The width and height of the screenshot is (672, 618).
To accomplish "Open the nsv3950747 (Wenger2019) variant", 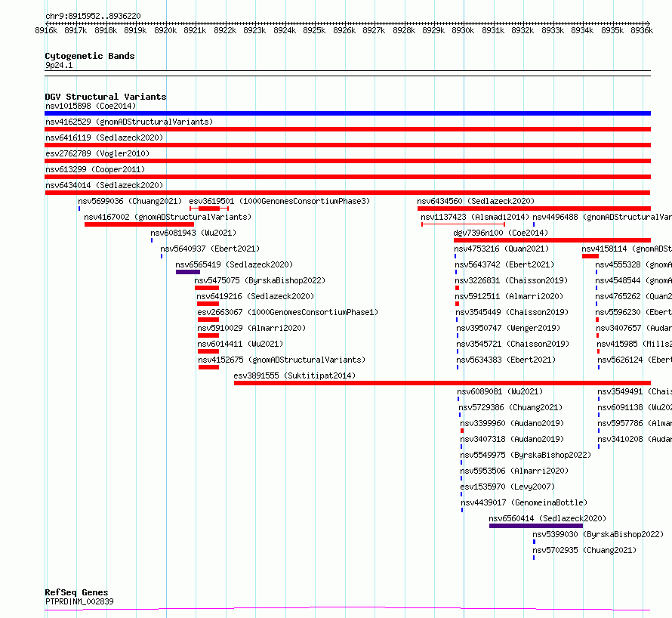I will (x=508, y=328).
